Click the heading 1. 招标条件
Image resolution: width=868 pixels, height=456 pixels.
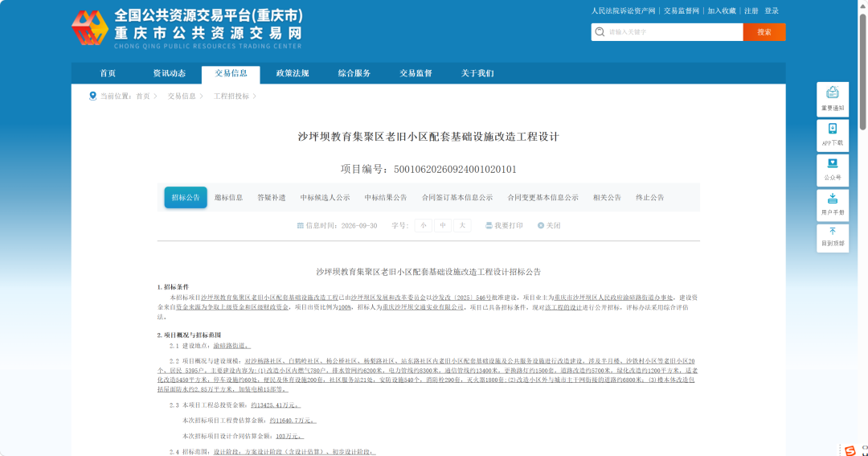[174, 287]
